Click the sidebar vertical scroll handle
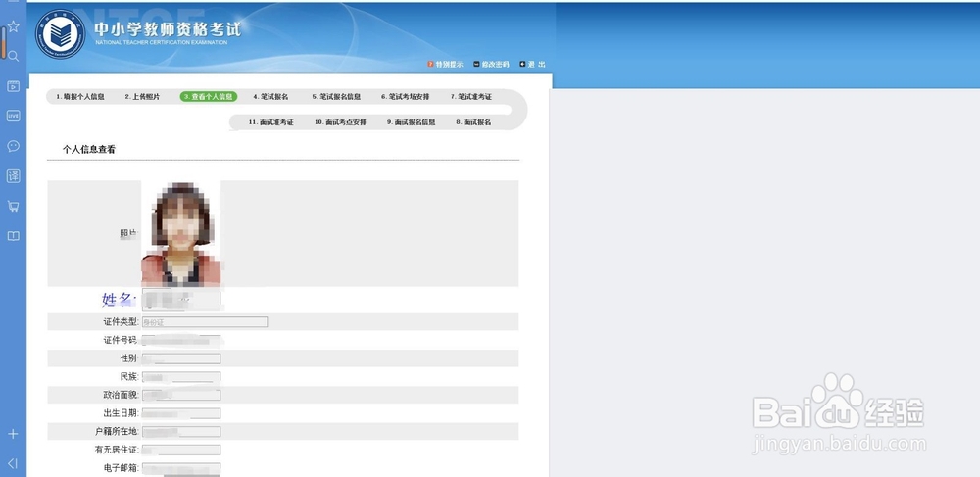Viewport: 980px width, 477px height. 3,43
